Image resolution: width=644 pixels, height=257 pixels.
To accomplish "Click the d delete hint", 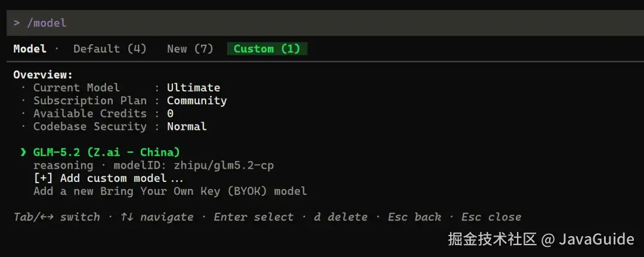I will click(340, 217).
